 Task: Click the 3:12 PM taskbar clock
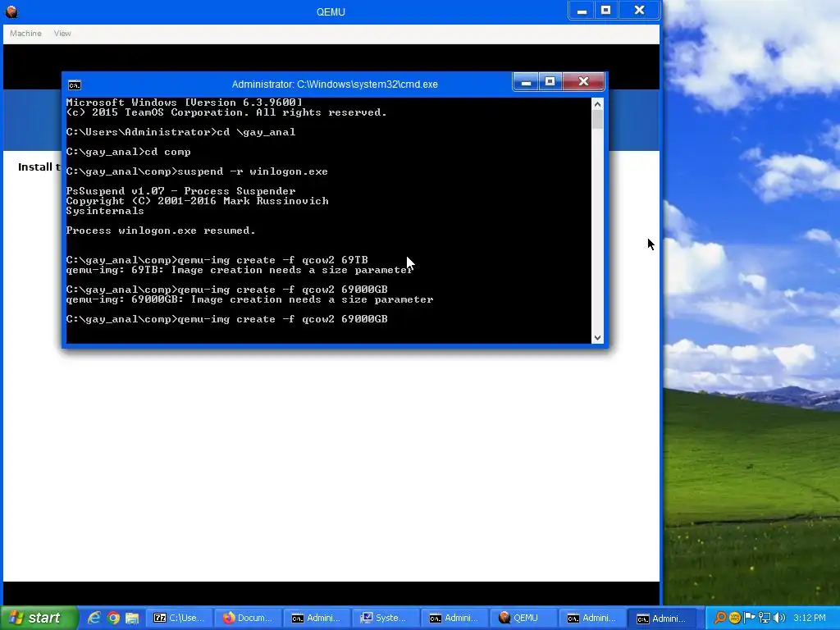pyautogui.click(x=809, y=618)
